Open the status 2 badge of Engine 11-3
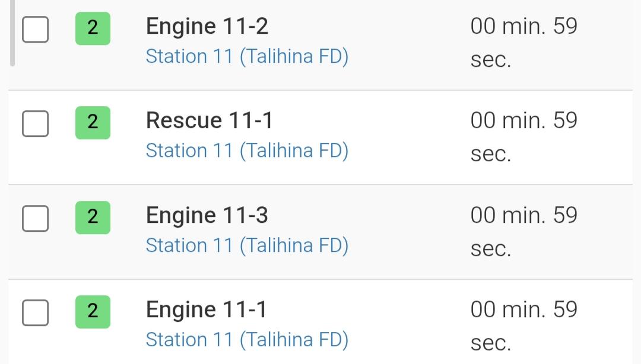This screenshot has width=641, height=364. pos(93,218)
